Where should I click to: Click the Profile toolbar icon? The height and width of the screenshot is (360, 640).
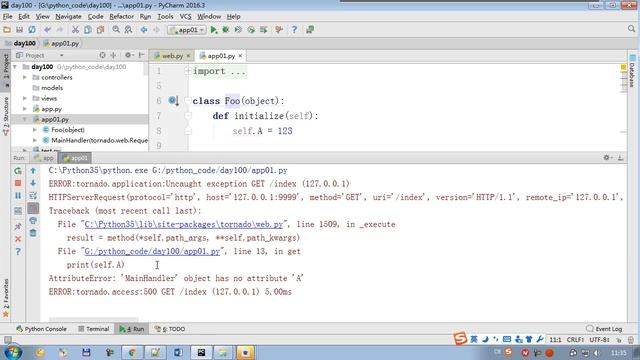[x=251, y=30]
